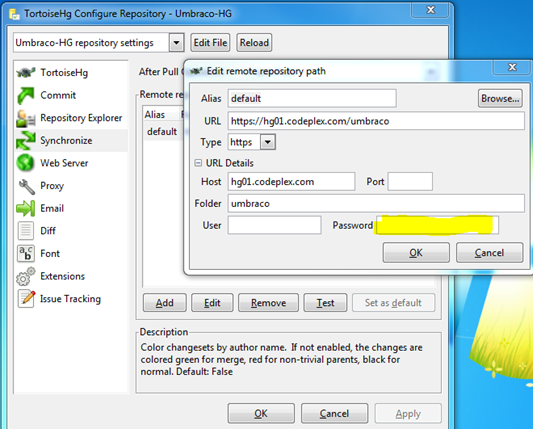Click the Add remote path button
Viewport: 533px width, 429px height.
tap(165, 303)
